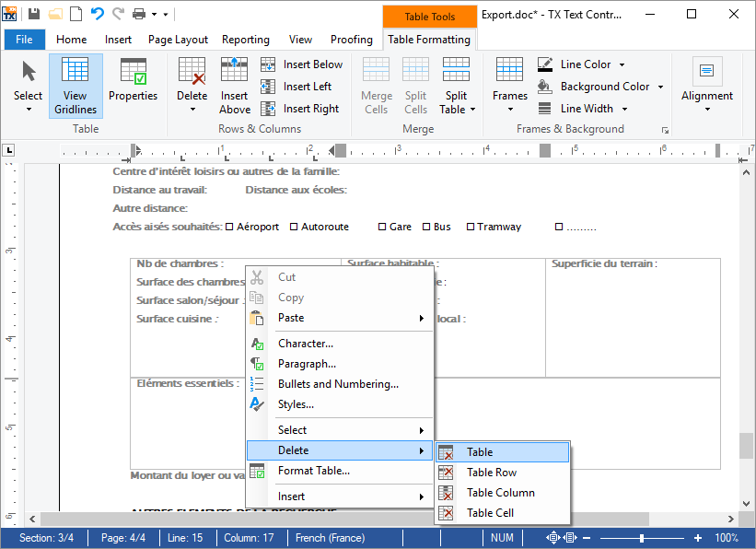The height and width of the screenshot is (549, 756).
Task: Switch to the Insert ribbon tab
Action: tap(118, 40)
